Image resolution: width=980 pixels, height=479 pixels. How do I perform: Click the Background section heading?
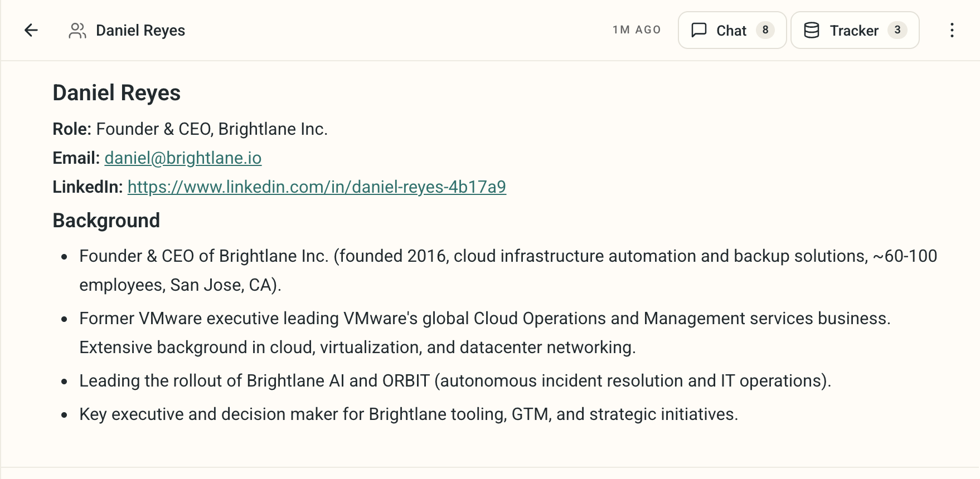tap(106, 221)
